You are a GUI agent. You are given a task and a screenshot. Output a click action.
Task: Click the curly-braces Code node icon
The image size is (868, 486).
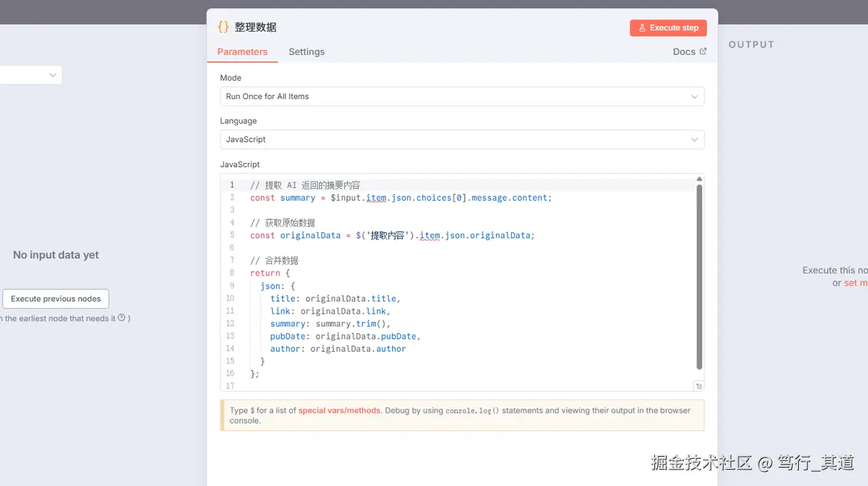(x=223, y=27)
